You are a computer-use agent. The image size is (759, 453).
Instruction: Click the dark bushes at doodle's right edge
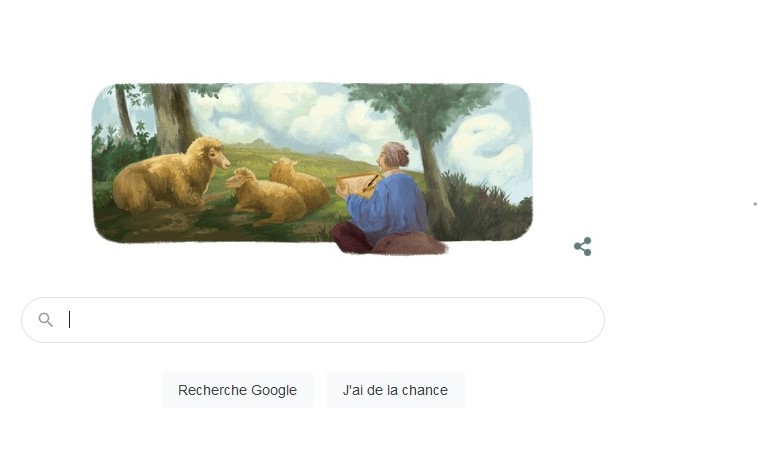pos(486,208)
